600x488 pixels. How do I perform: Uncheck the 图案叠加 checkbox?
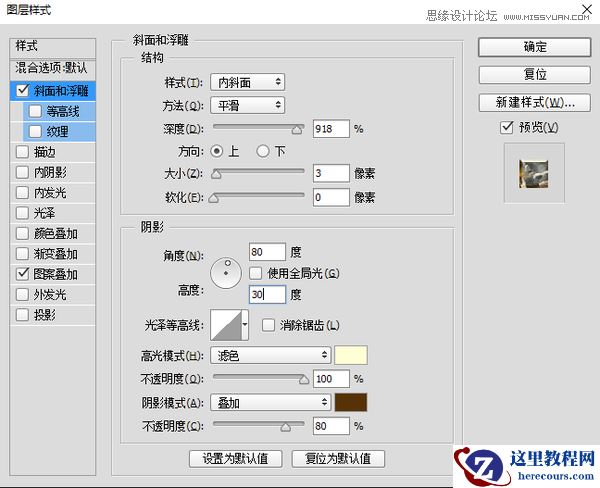click(x=23, y=274)
